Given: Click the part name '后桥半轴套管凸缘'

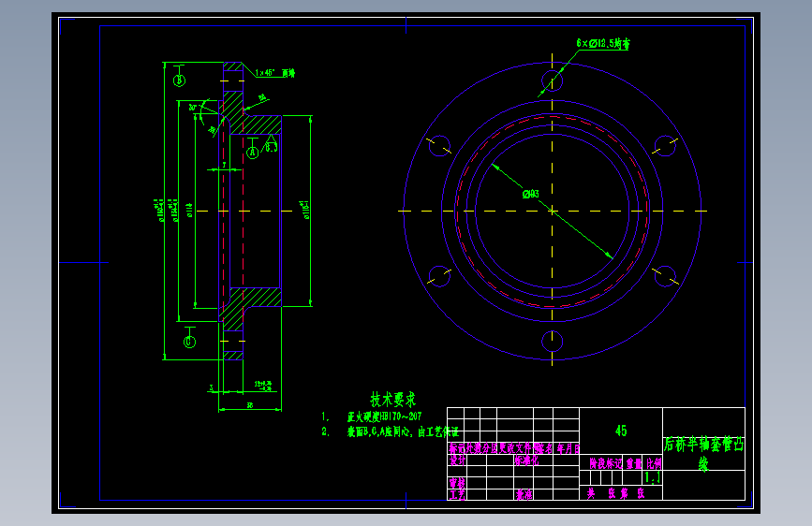Looking at the screenshot, I should click(703, 454).
